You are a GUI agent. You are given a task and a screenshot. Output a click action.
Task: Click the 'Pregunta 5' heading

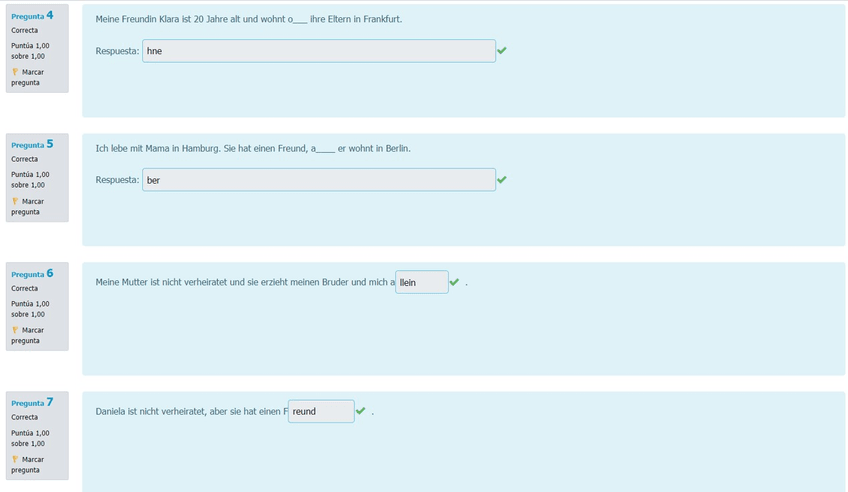click(x=32, y=144)
